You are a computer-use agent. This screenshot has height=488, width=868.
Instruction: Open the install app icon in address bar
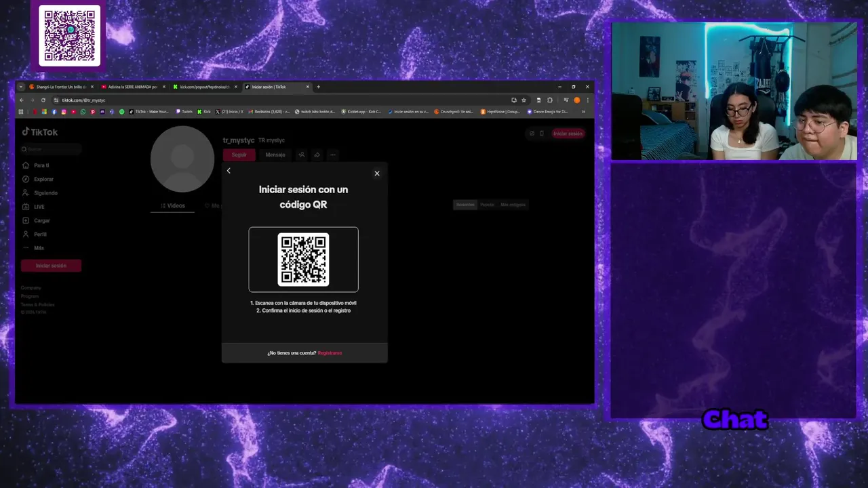coord(514,100)
